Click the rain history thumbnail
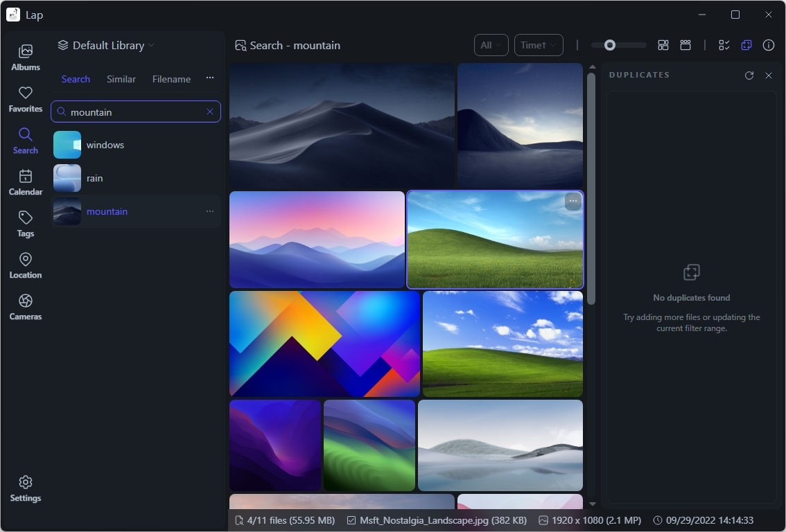 67,178
